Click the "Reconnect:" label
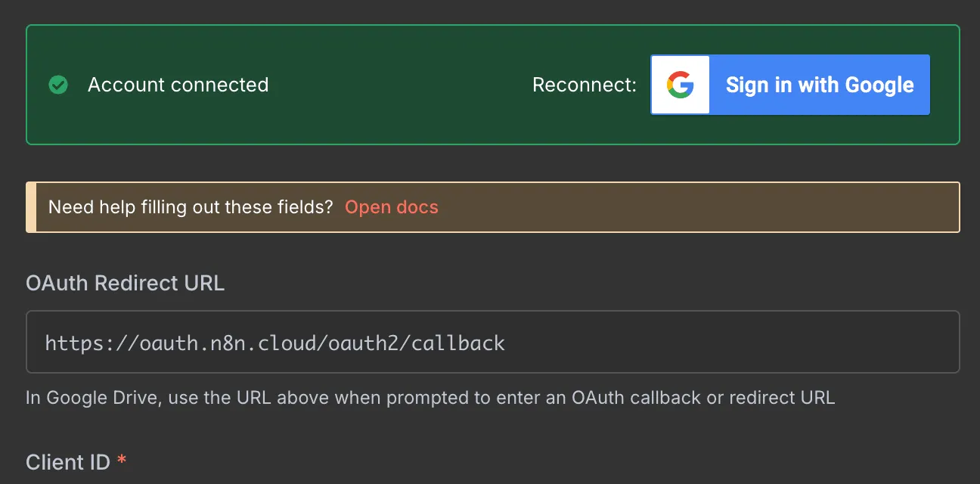The height and width of the screenshot is (484, 980). pyautogui.click(x=583, y=85)
